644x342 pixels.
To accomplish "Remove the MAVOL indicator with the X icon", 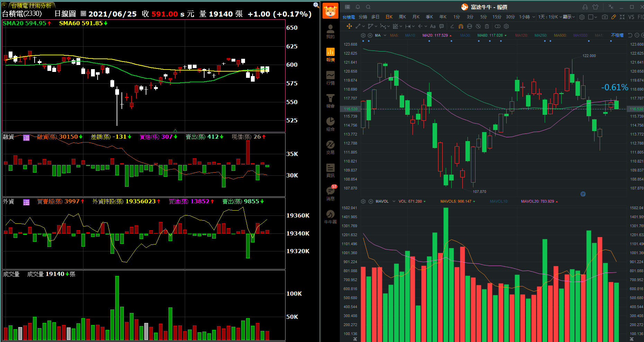I will (x=371, y=201).
